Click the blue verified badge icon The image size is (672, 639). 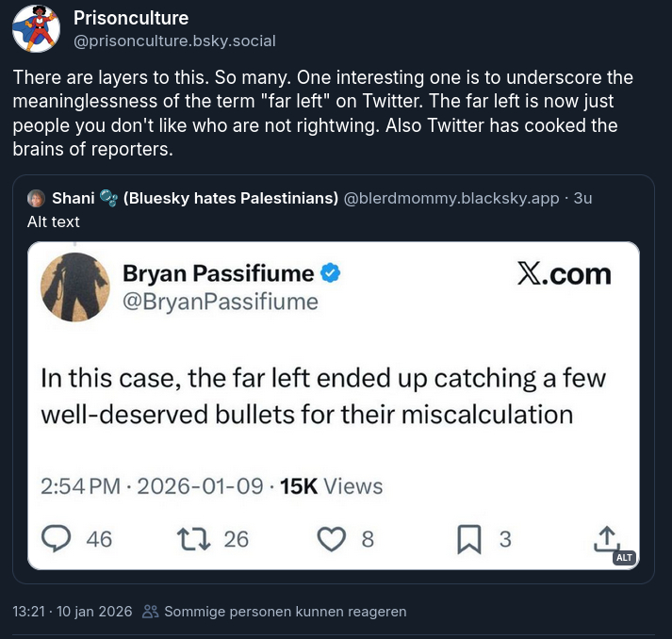pos(331,273)
